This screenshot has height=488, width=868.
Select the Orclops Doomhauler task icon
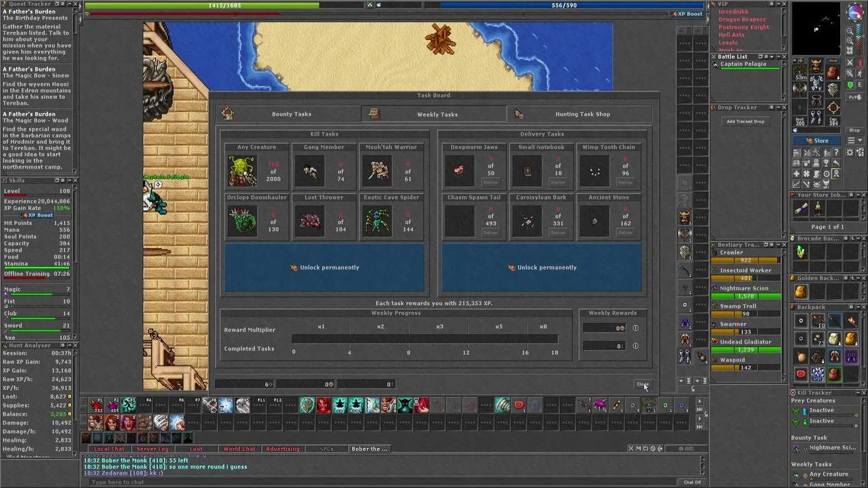coord(242,221)
